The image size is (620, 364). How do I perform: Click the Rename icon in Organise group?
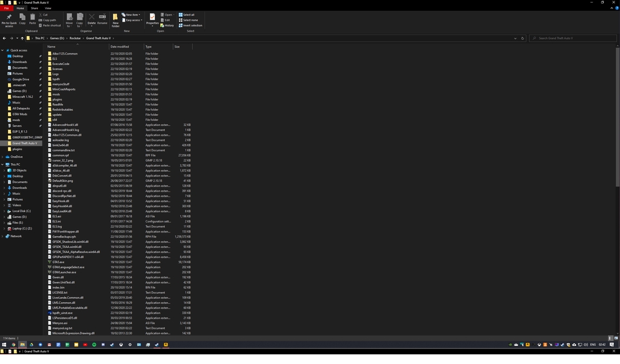pos(102,17)
